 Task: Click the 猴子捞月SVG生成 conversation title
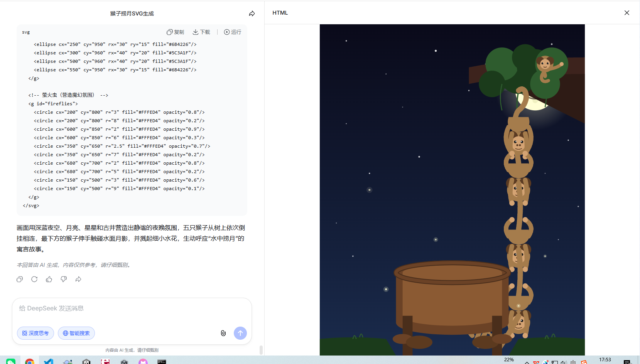coord(132,13)
